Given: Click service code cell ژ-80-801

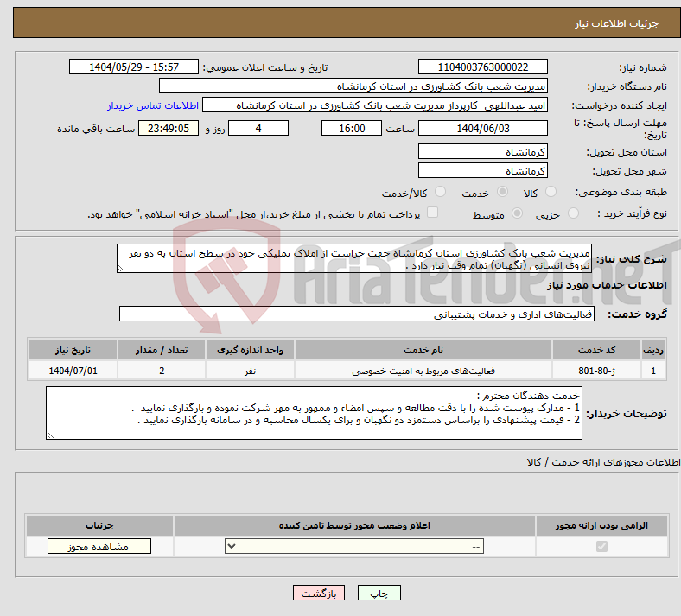Looking at the screenshot, I should pos(597,371).
